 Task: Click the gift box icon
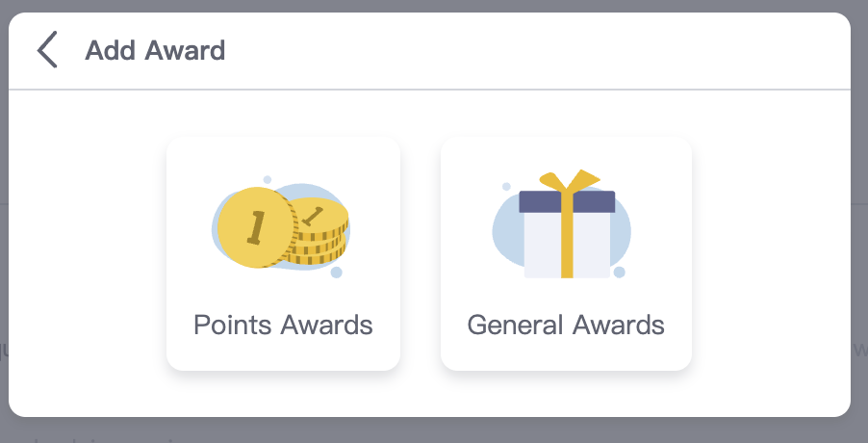[567, 226]
